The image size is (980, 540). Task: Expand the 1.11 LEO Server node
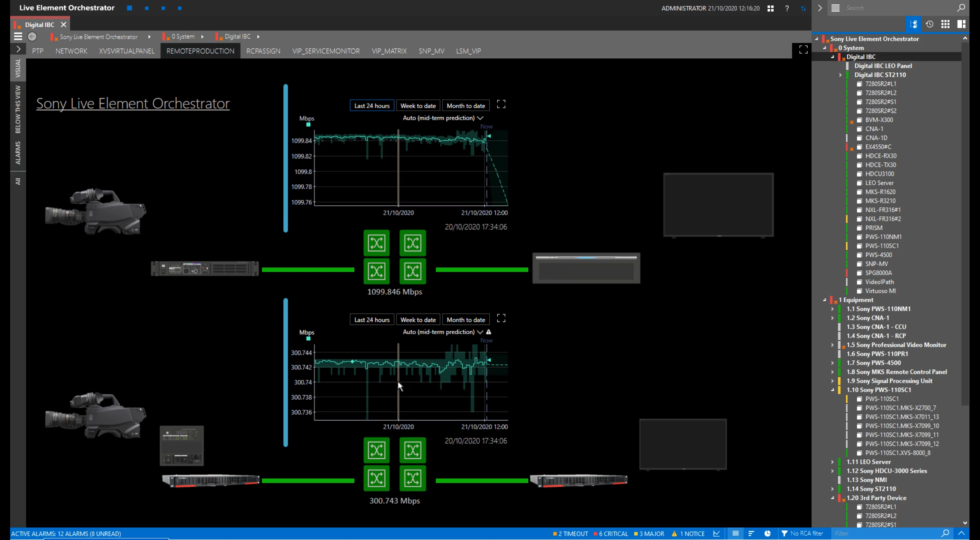coord(833,462)
